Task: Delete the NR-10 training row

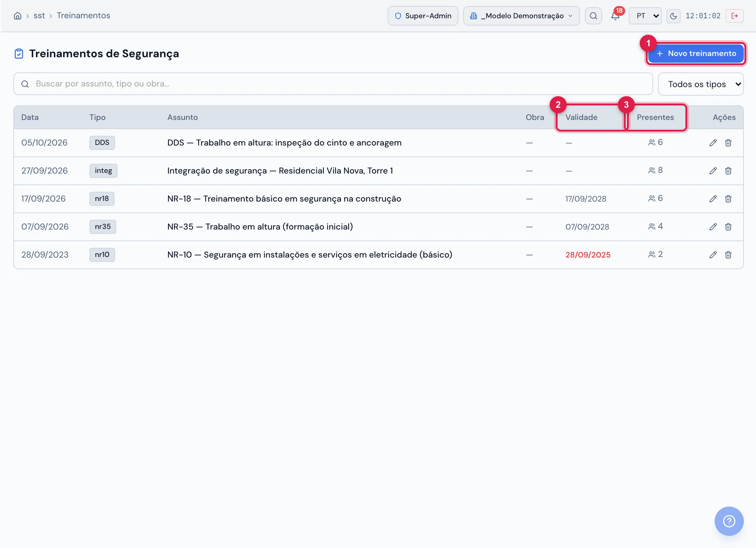Action: tap(728, 255)
